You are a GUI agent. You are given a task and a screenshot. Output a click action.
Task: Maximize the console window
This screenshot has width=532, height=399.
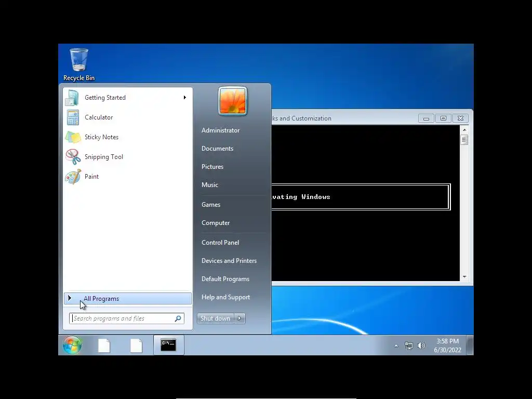443,118
